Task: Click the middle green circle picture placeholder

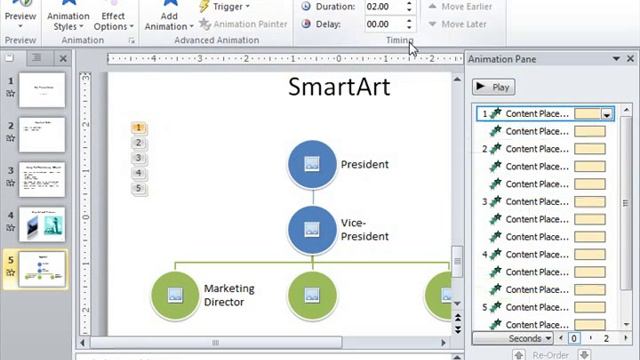Action: 312,295
